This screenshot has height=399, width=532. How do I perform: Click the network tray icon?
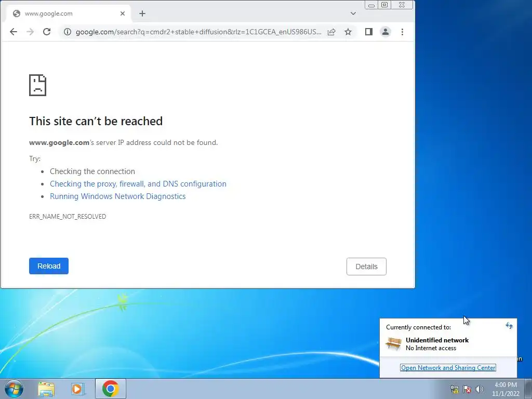pos(454,389)
